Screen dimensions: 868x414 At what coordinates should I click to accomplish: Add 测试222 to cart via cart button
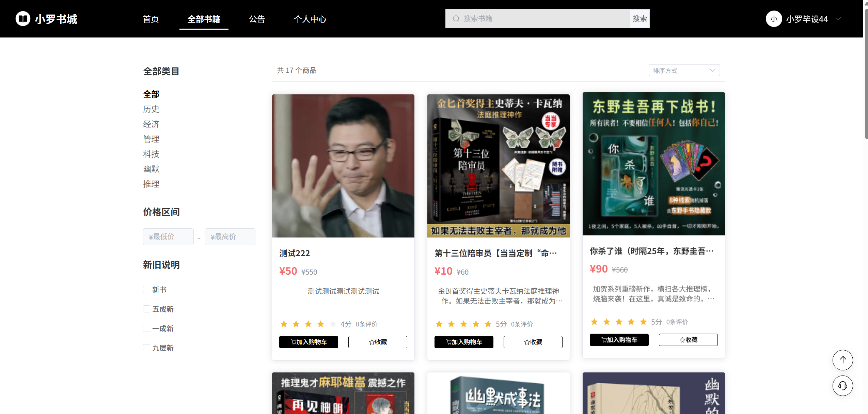tap(308, 342)
